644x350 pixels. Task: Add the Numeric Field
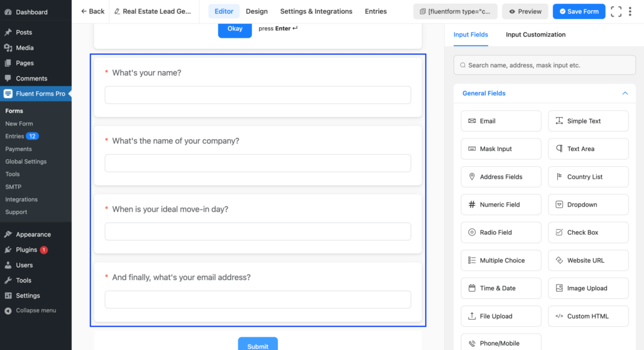point(501,205)
